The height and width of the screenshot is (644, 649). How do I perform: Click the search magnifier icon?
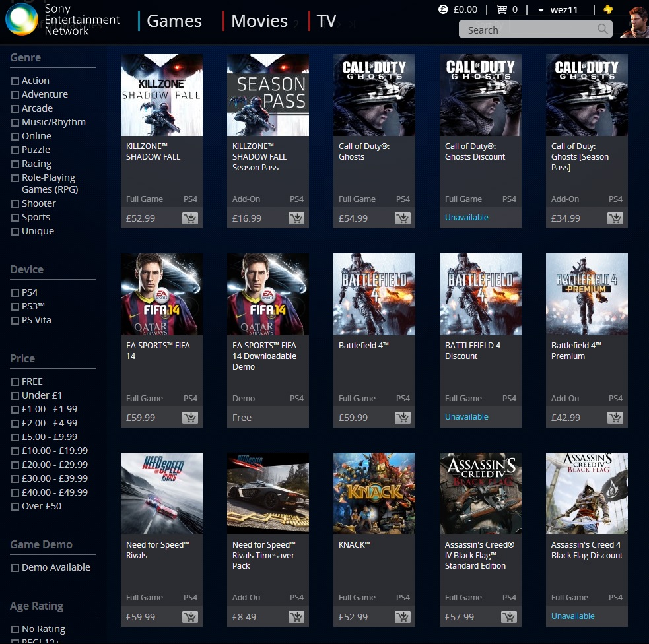602,29
